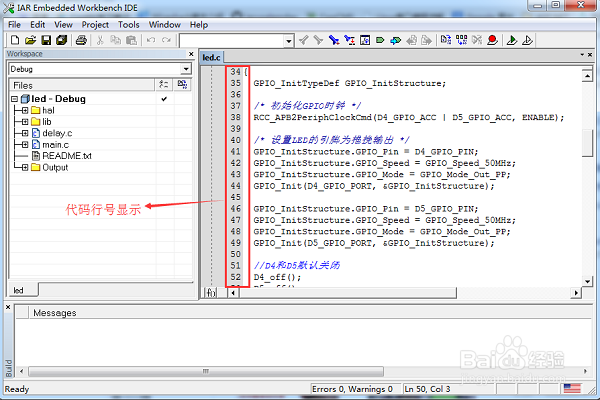600x400 pixels.
Task: Expand the Output folder
Action: tap(25, 167)
